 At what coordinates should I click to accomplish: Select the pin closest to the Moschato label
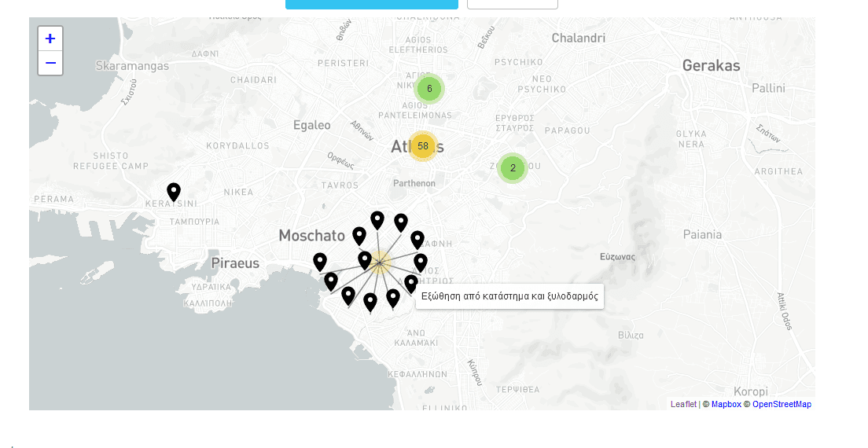tap(359, 235)
